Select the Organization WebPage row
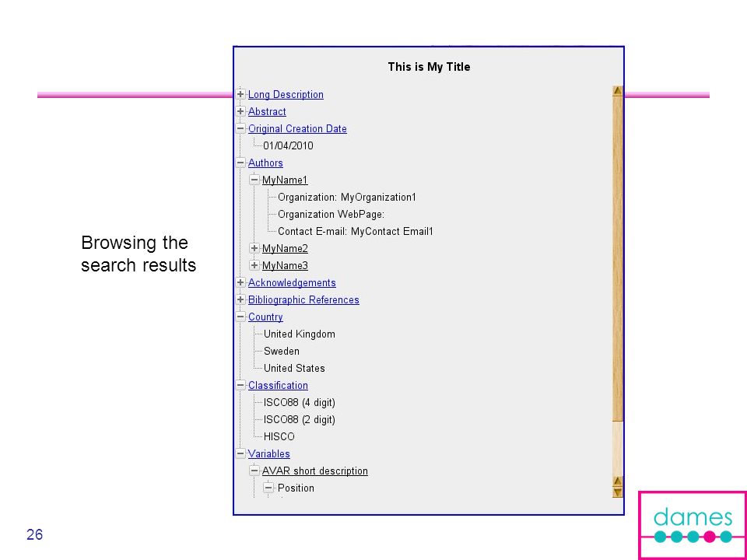 pyautogui.click(x=331, y=215)
